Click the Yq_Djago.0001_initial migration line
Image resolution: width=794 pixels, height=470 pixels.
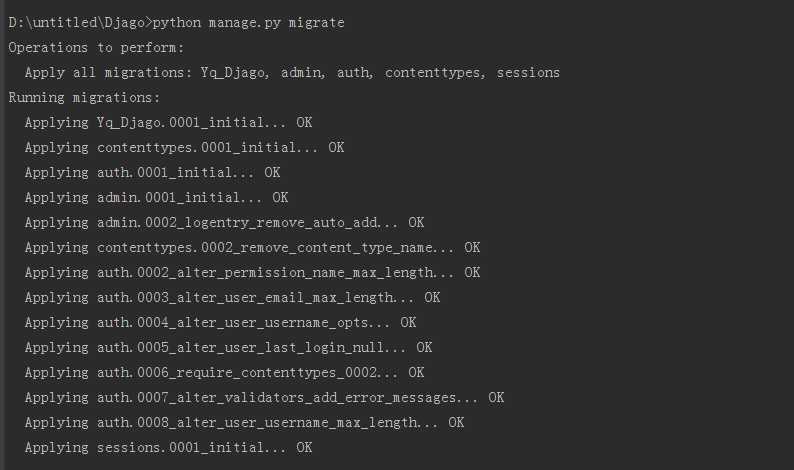(169, 123)
